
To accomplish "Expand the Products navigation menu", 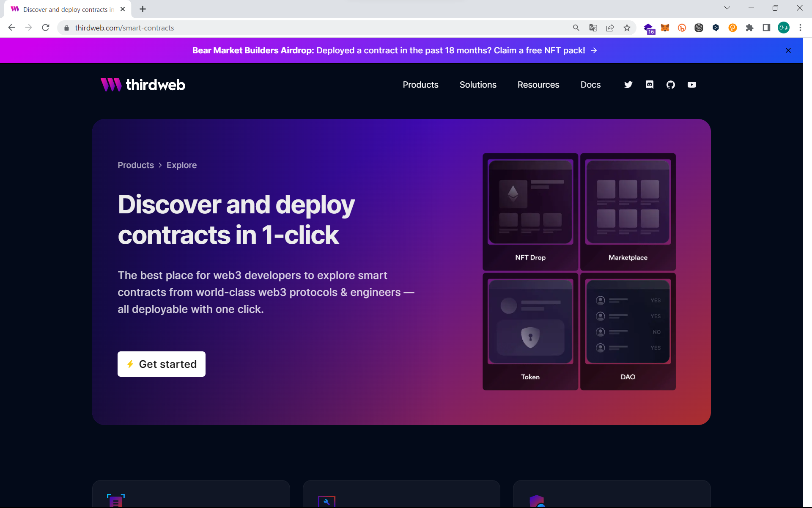I will point(420,85).
